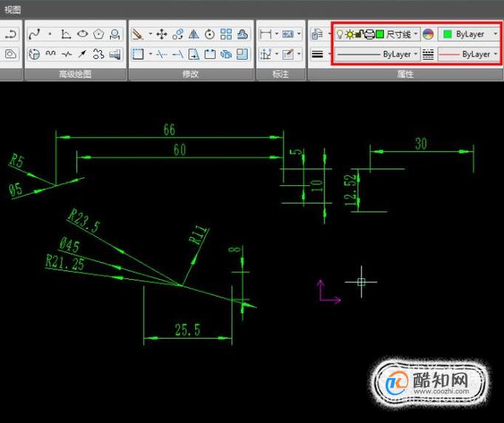Select the Rotate tool
504x423 pixels.
pyautogui.click(x=210, y=34)
